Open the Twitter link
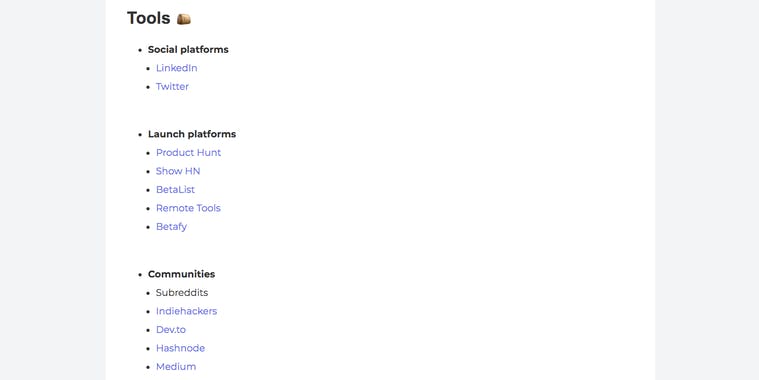Viewport: 759px width, 380px height. coord(172,87)
